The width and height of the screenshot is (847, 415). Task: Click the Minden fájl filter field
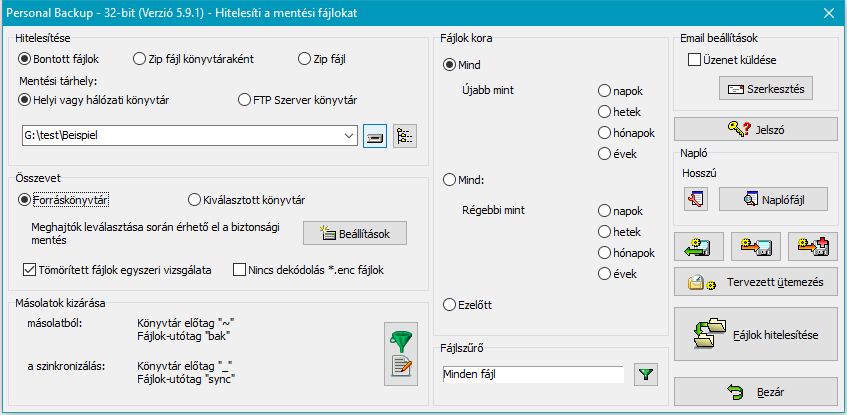[x=532, y=374]
